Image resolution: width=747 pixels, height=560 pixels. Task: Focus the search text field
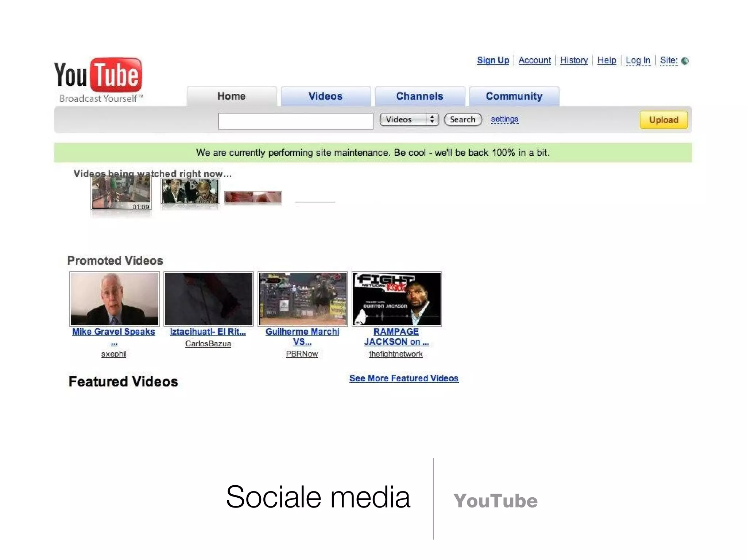(x=295, y=121)
